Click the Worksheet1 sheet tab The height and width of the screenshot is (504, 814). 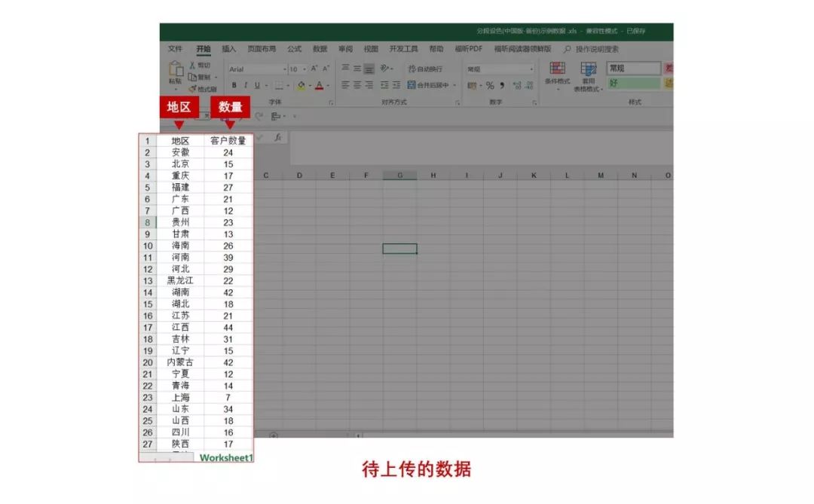[x=226, y=457]
